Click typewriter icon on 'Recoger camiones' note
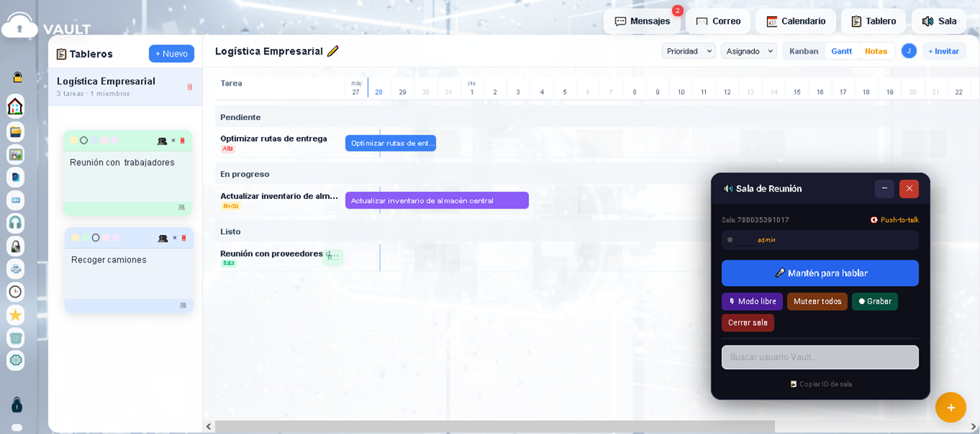The width and height of the screenshot is (980, 434). [x=163, y=238]
